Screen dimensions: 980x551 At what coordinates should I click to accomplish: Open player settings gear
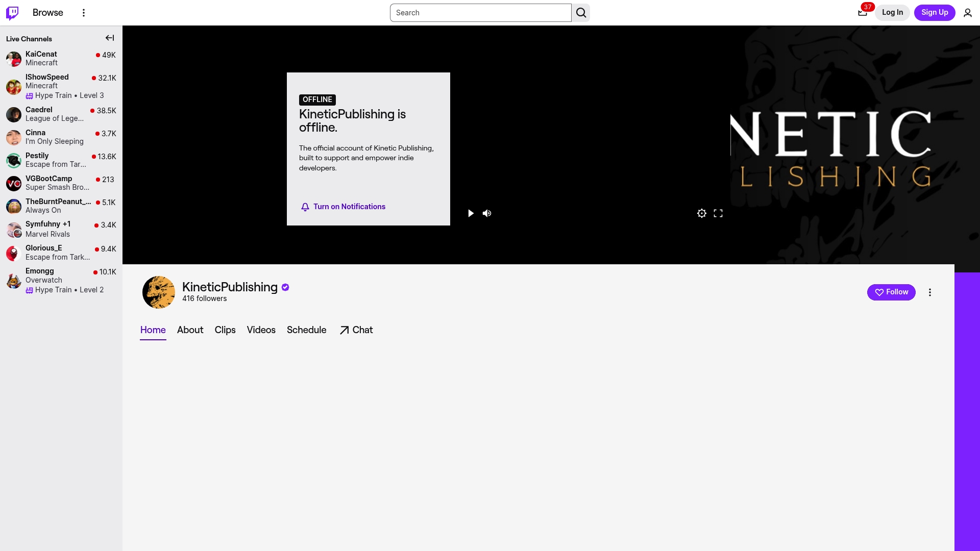(x=702, y=213)
